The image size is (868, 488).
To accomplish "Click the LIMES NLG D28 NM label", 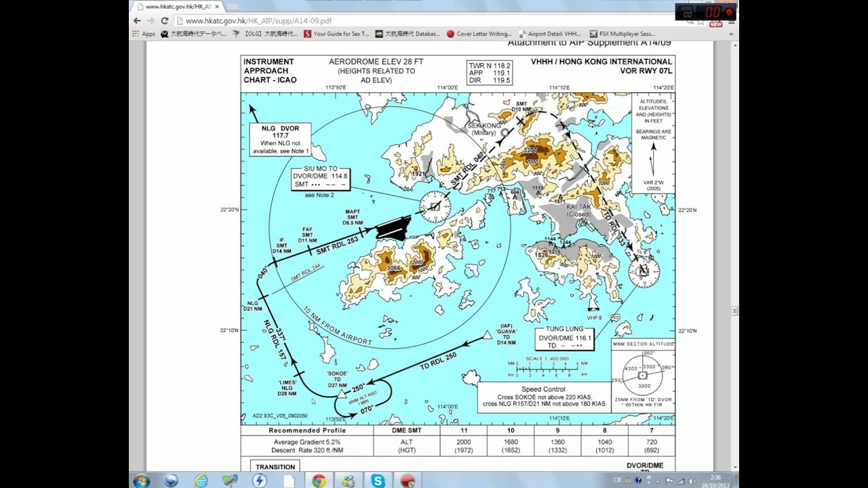I will (x=287, y=388).
